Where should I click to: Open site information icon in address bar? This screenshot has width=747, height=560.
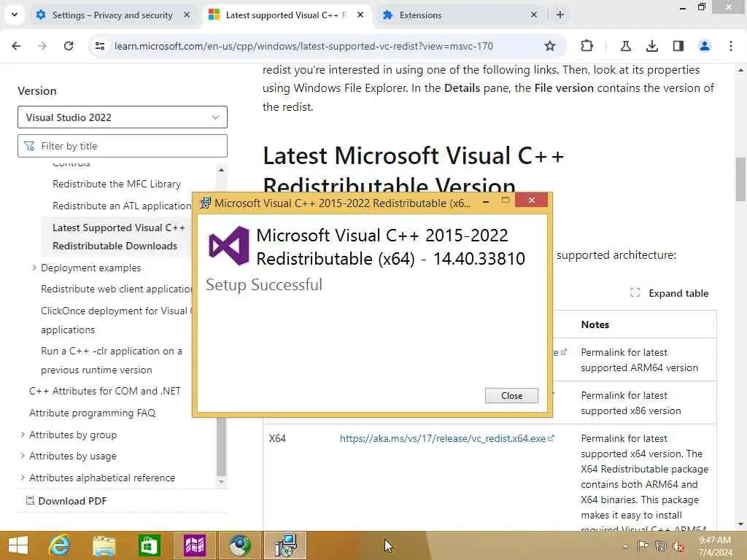[x=99, y=46]
